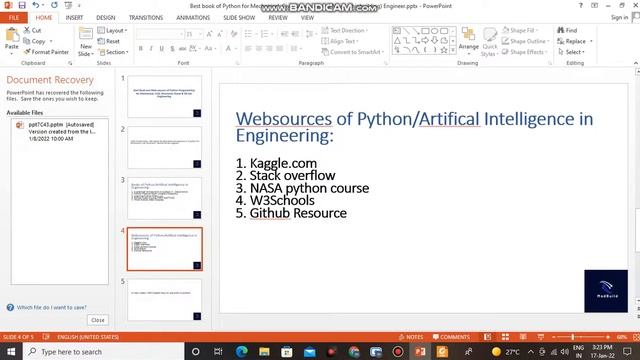Toggle Bold formatting
The width and height of the screenshot is (640, 360).
pos(140,49)
